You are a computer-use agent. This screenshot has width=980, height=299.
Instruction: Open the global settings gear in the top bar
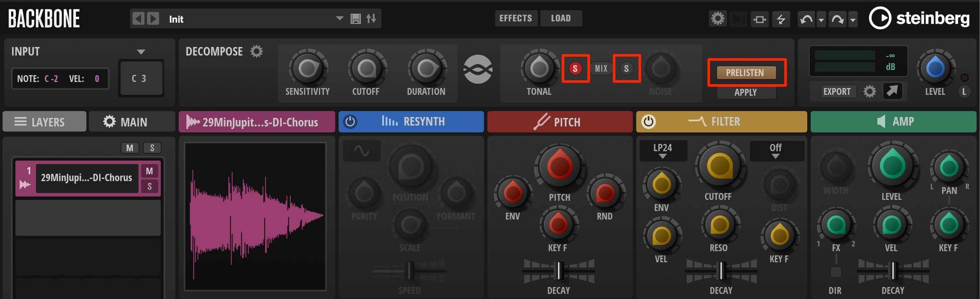click(x=718, y=19)
